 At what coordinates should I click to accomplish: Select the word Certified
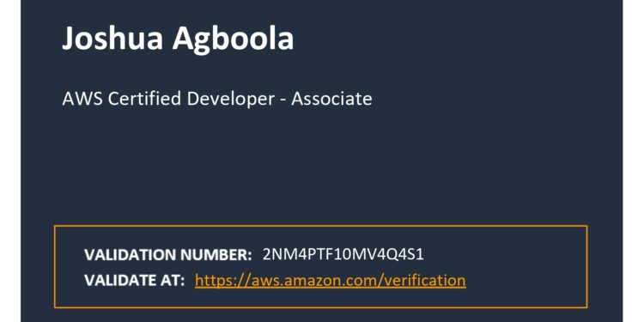144,99
